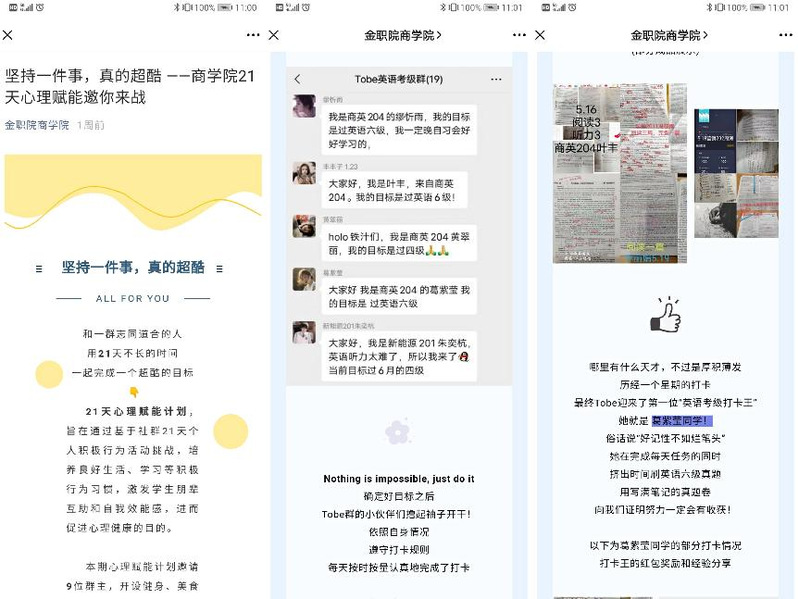Image resolution: width=798 pixels, height=599 pixels.
Task: Open the 金职院商学院 account link under the title
Action: pyautogui.click(x=37, y=125)
